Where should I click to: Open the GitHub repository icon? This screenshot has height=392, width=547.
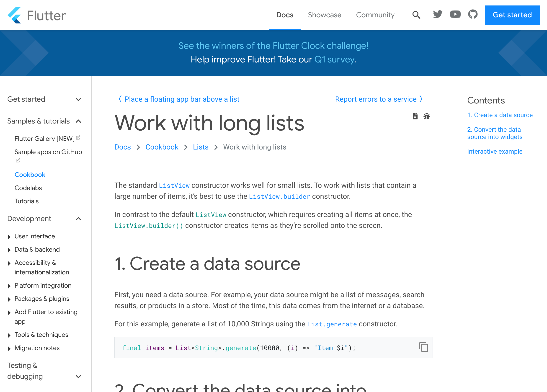[473, 15]
